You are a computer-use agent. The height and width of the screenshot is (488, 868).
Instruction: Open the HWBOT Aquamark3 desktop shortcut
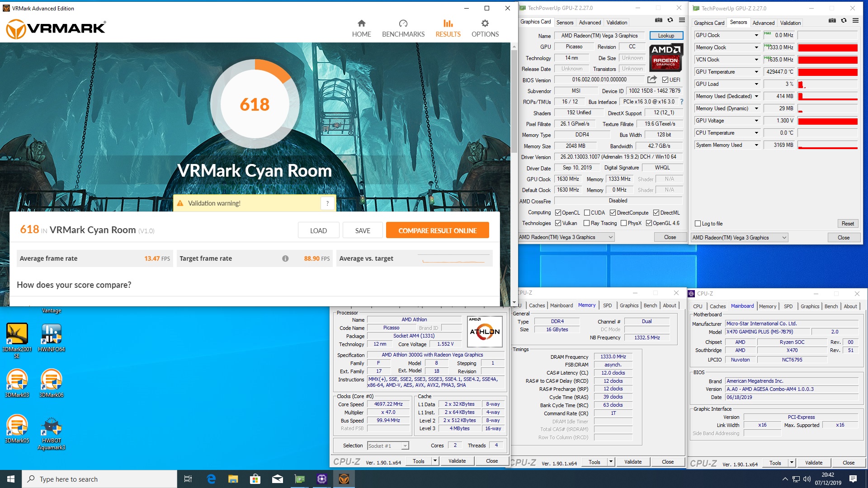(51, 433)
